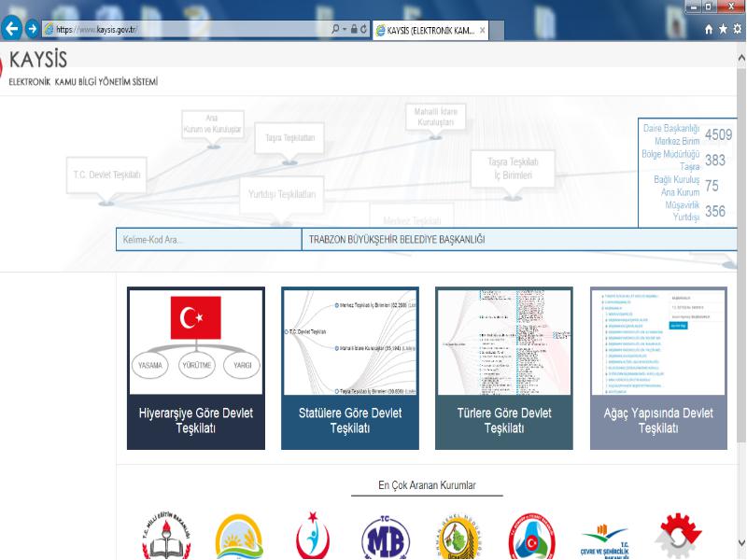Select the 'Ana Kurum ve Kuruluşlar' diagram node
Screen dimensions: 747x560
click(x=213, y=124)
